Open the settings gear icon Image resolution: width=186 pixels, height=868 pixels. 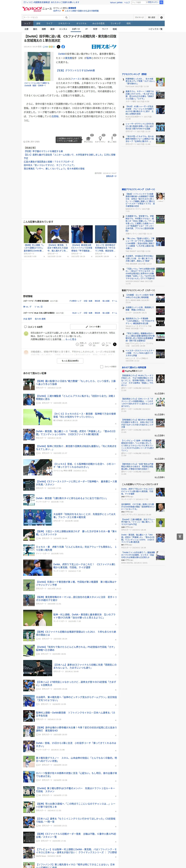click(x=161, y=18)
